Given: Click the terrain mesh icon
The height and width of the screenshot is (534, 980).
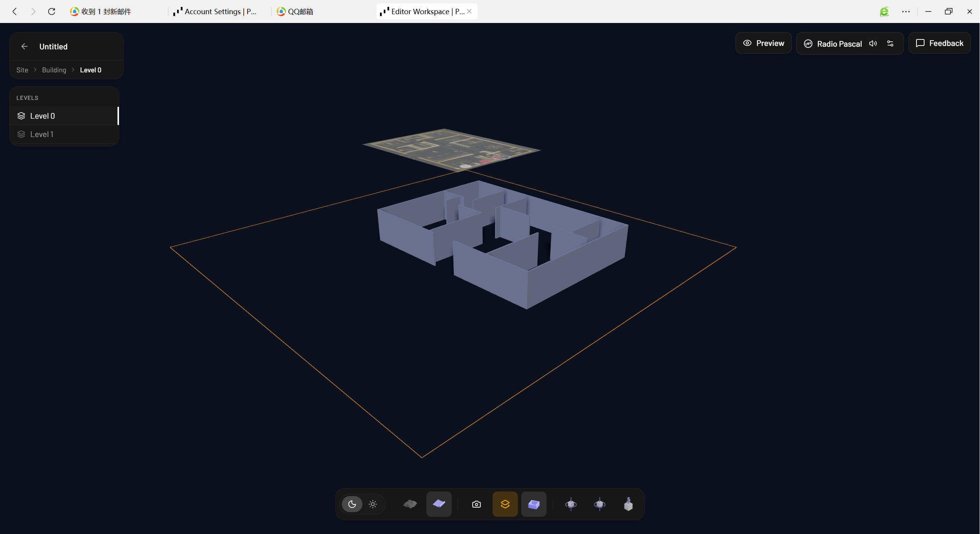Looking at the screenshot, I should coord(410,504).
